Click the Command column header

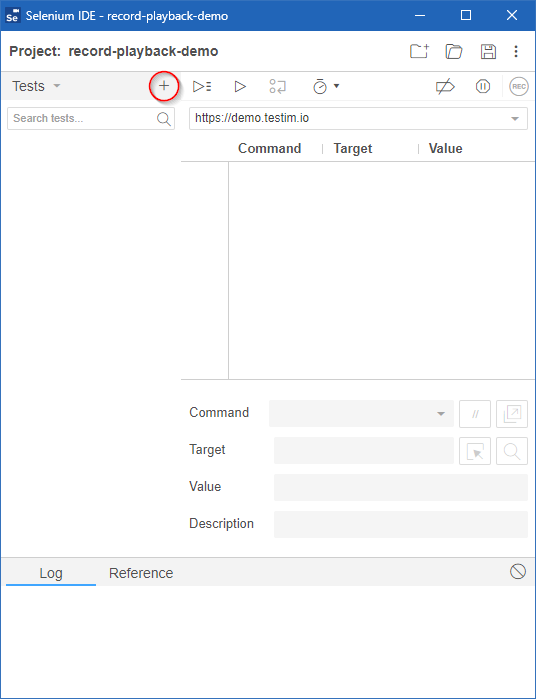point(269,148)
